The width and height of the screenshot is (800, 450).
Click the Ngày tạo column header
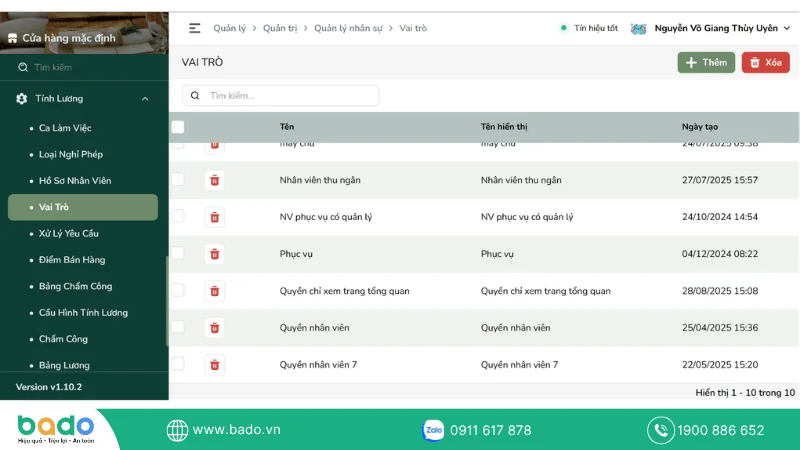(x=700, y=127)
